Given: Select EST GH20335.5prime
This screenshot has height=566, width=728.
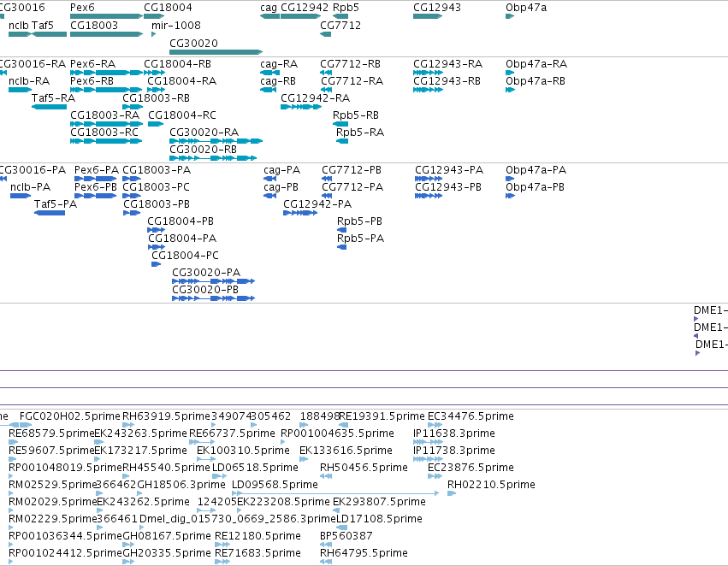Looking at the screenshot, I should [x=128, y=562].
